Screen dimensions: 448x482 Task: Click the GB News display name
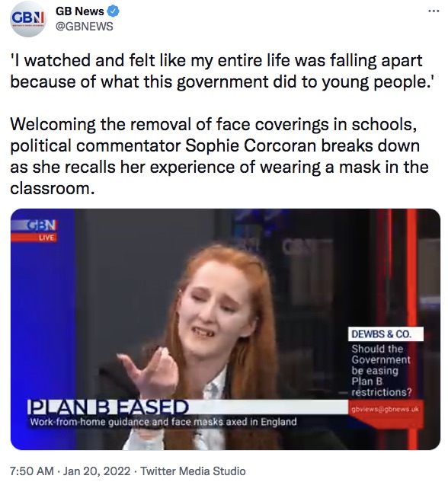80,11
